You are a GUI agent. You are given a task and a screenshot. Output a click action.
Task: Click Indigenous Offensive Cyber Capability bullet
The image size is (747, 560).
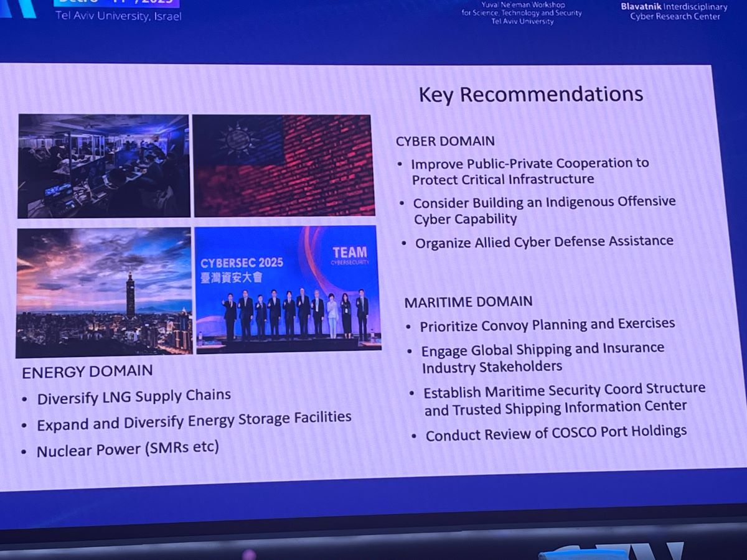(x=544, y=210)
